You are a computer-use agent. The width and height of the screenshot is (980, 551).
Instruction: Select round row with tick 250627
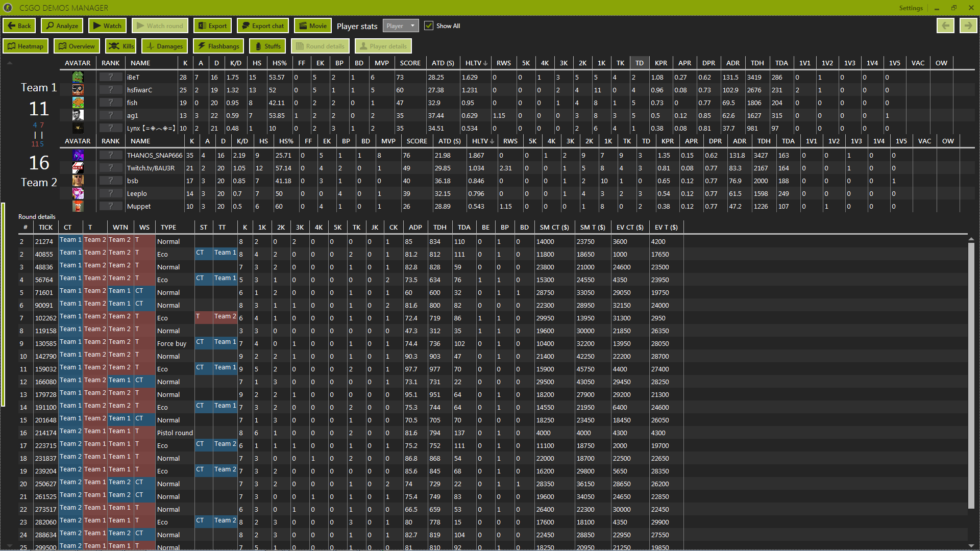493,484
